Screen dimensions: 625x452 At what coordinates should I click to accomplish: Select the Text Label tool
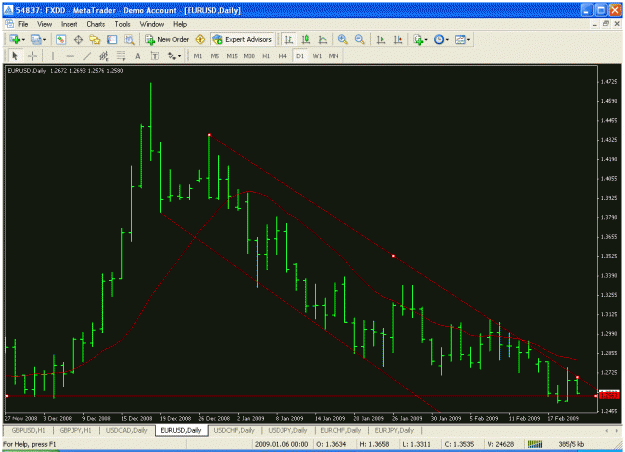point(155,56)
